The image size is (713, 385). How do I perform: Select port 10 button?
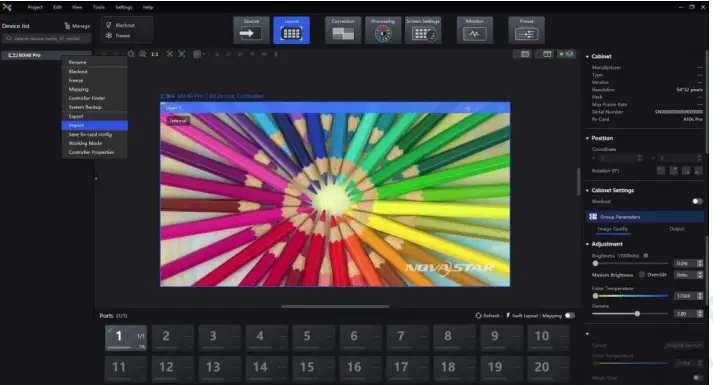pyautogui.click(x=549, y=338)
